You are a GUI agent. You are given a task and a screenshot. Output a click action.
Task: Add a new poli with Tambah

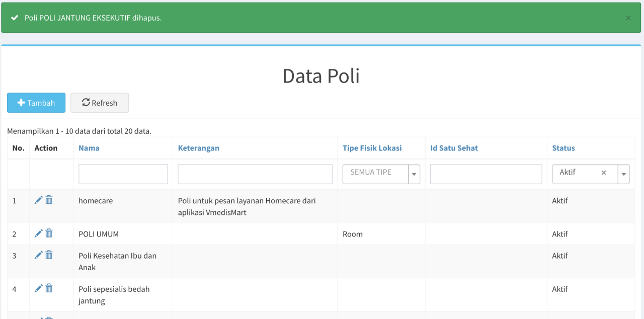(x=36, y=103)
